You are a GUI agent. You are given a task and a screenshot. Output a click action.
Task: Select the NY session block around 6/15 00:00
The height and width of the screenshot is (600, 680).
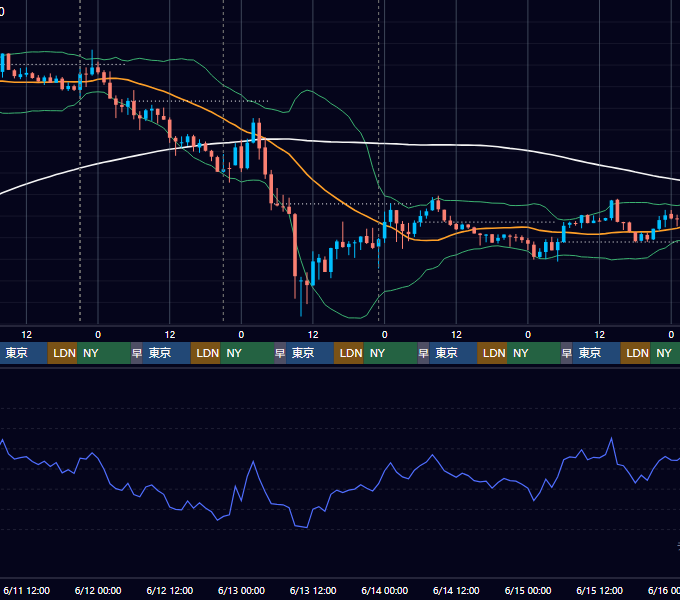[534, 353]
